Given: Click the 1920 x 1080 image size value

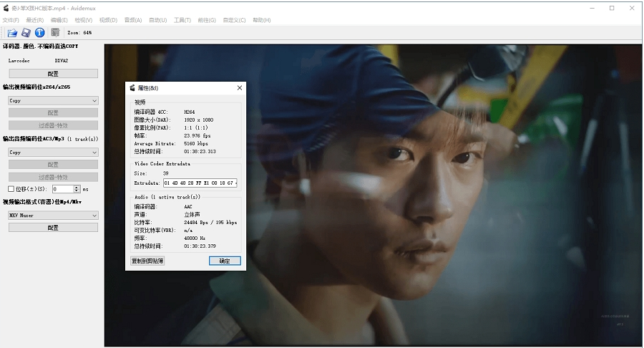Looking at the screenshot, I should tap(199, 120).
